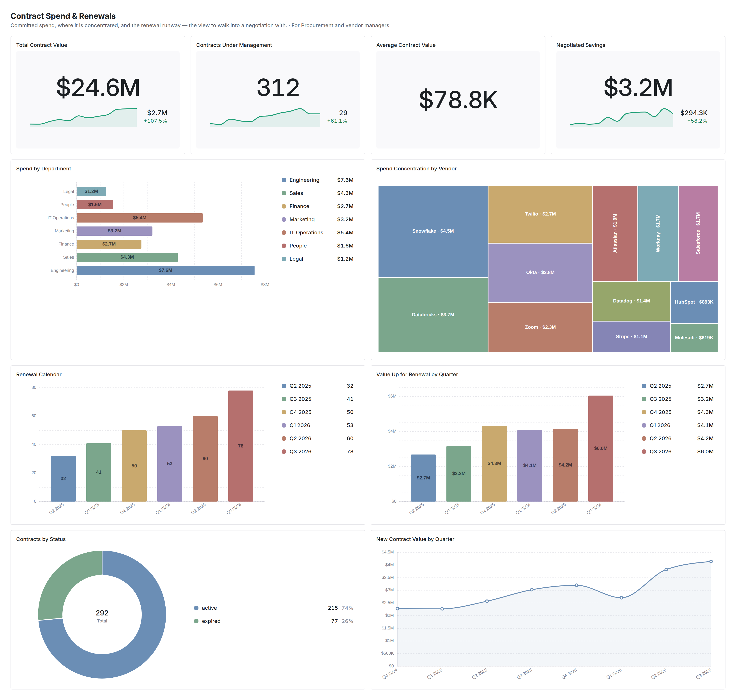The height and width of the screenshot is (700, 736).
Task: Click the $3.2M Q3 2025 value bar
Action: tap(459, 474)
